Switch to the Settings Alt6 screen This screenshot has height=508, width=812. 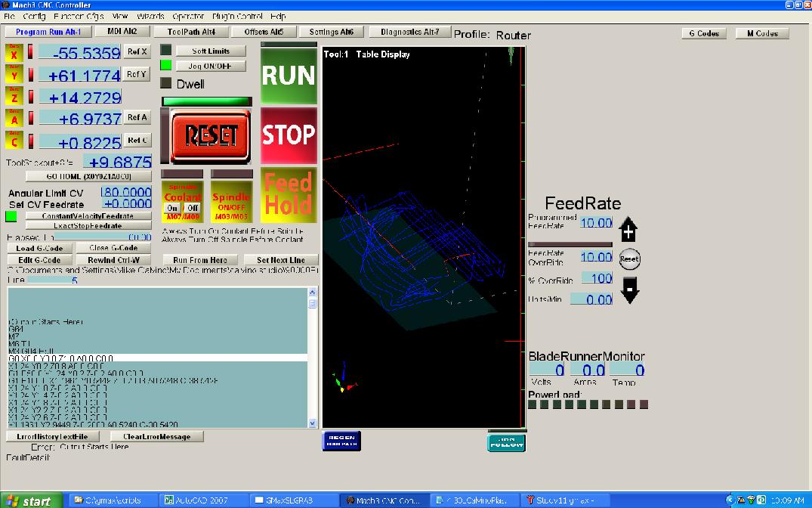point(332,32)
